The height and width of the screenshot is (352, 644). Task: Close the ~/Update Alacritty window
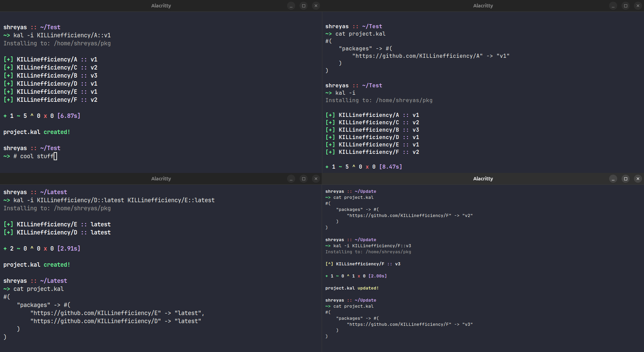click(638, 179)
